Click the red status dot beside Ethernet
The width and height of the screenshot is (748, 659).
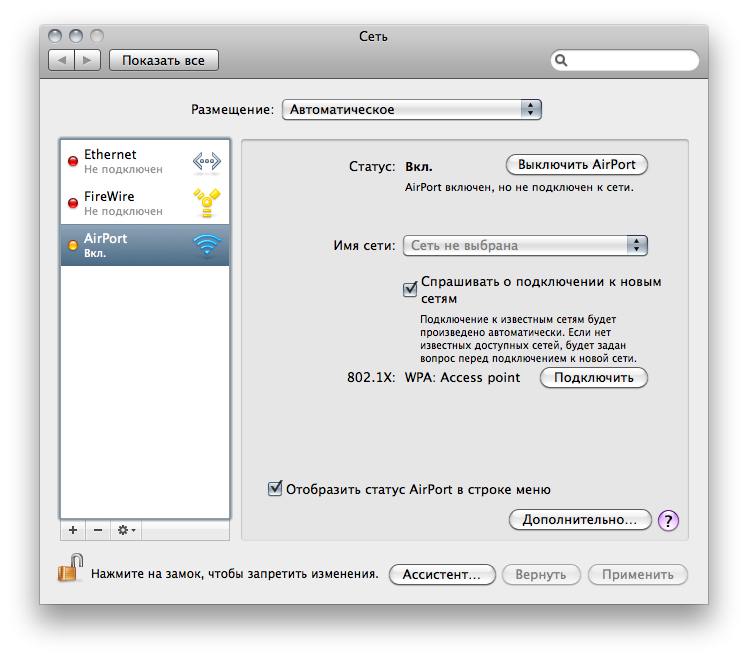click(73, 161)
